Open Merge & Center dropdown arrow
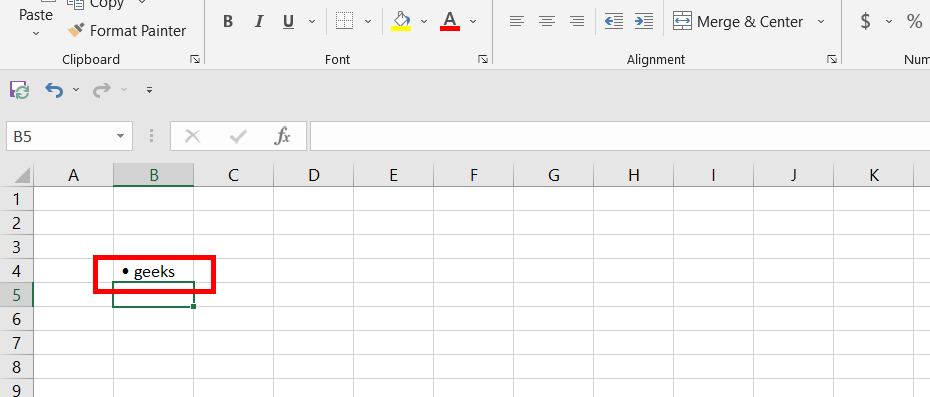This screenshot has width=930, height=397. (821, 22)
